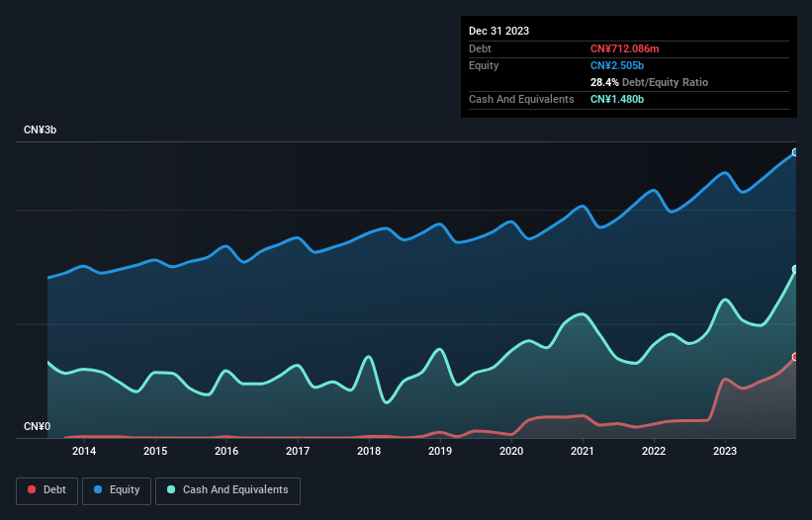Click the 2021 x-axis label
Image resolution: width=812 pixels, height=520 pixels.
pos(583,451)
